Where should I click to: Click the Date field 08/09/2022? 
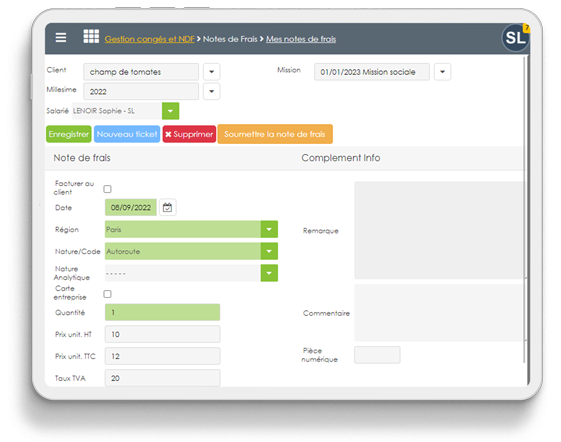coord(131,208)
